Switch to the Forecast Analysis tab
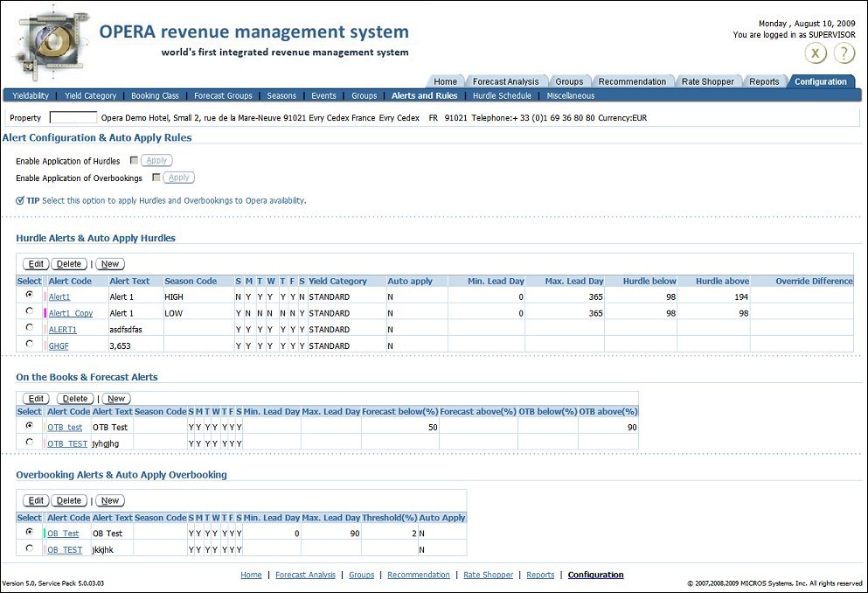The image size is (868, 593). coord(507,80)
